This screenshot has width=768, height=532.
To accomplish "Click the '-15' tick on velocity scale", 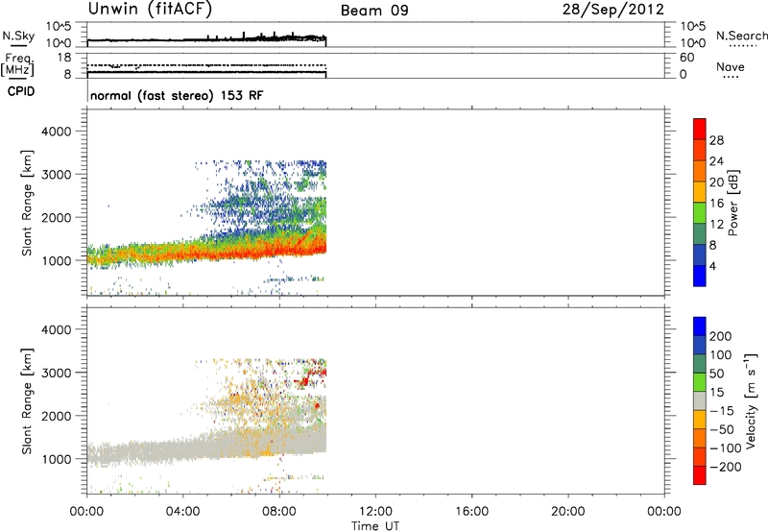I will 722,411.
